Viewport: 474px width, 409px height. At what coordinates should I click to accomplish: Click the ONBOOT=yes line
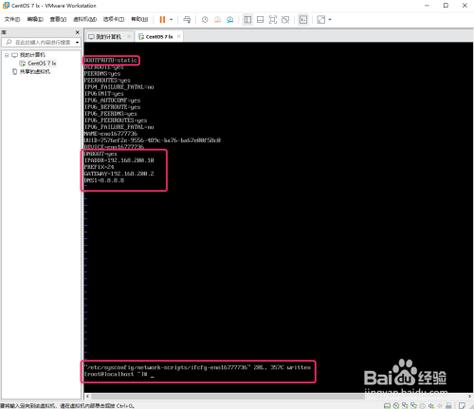pos(100,154)
